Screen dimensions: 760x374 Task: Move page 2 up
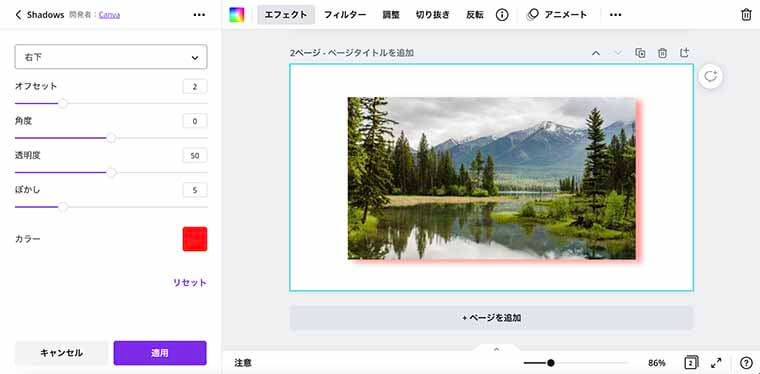click(x=596, y=53)
